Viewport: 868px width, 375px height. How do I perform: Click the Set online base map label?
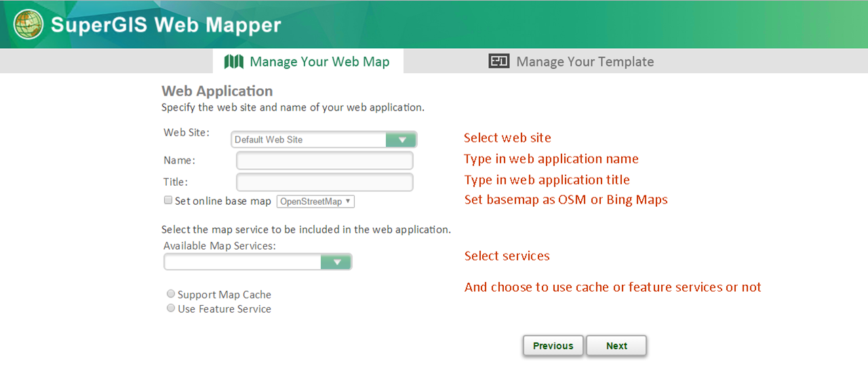pos(223,201)
